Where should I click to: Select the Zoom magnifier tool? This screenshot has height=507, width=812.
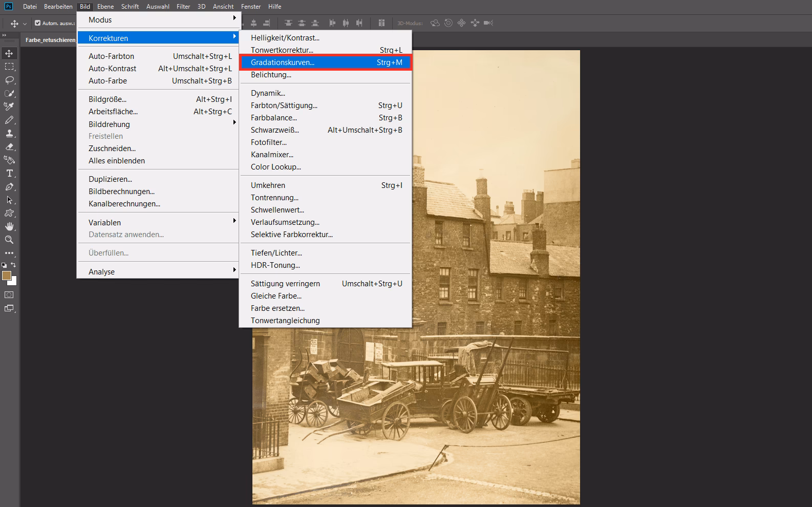(9, 240)
